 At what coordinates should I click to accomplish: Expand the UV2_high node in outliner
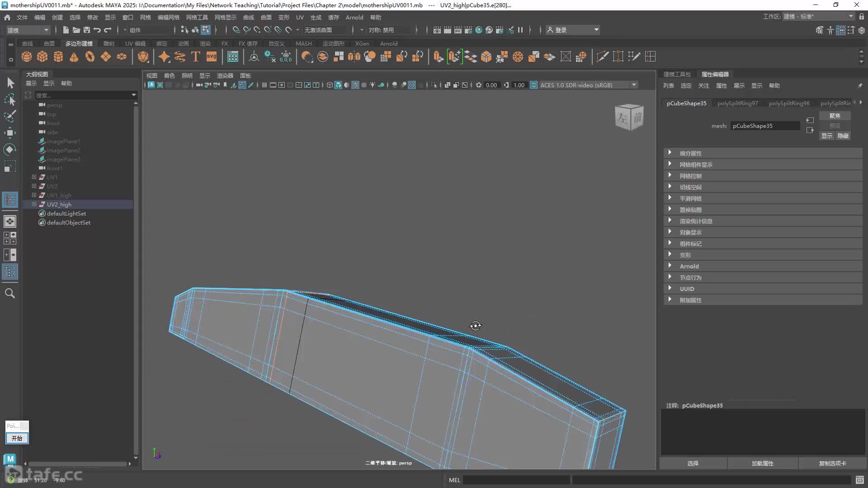[34, 204]
